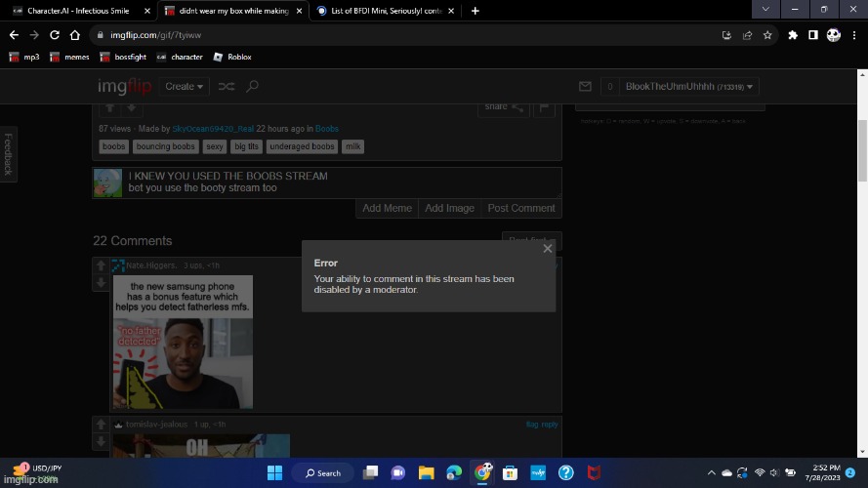
Task: Open the Chrome extensions puzzle icon
Action: point(793,35)
